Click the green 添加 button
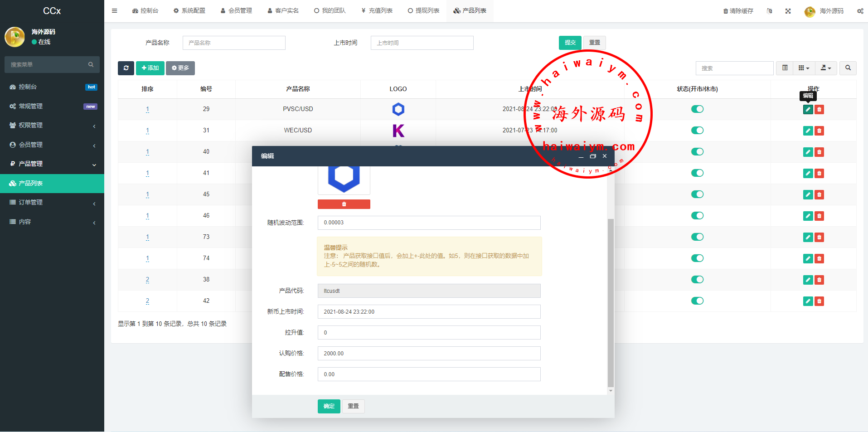The image size is (868, 432). point(150,68)
